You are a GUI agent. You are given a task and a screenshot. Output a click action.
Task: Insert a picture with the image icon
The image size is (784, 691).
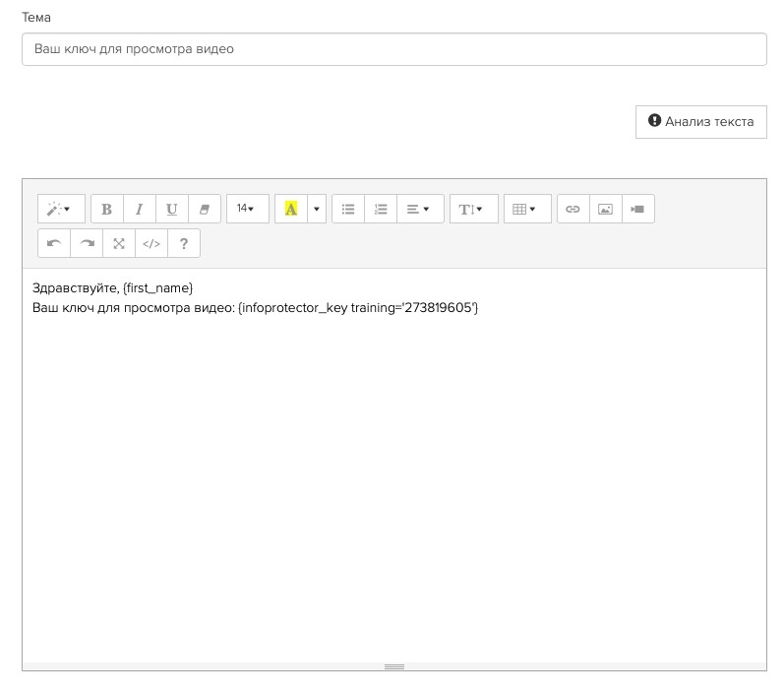[605, 209]
